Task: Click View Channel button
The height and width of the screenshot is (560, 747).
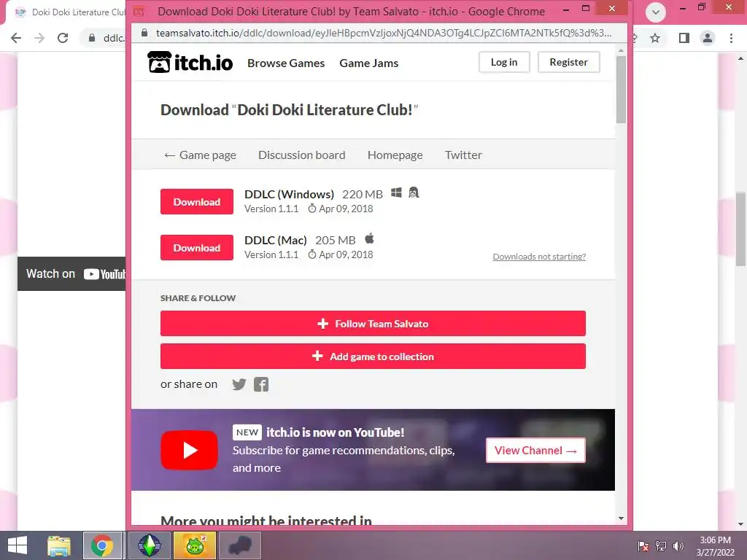Action: 535,450
